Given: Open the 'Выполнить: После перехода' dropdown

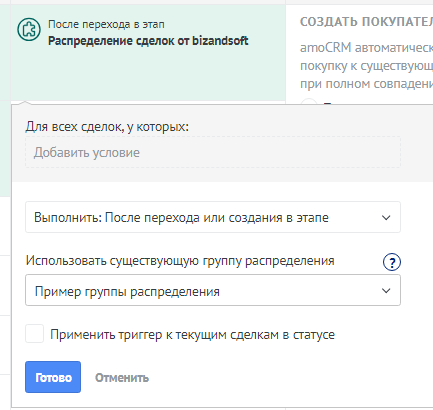Looking at the screenshot, I should pyautogui.click(x=213, y=217).
